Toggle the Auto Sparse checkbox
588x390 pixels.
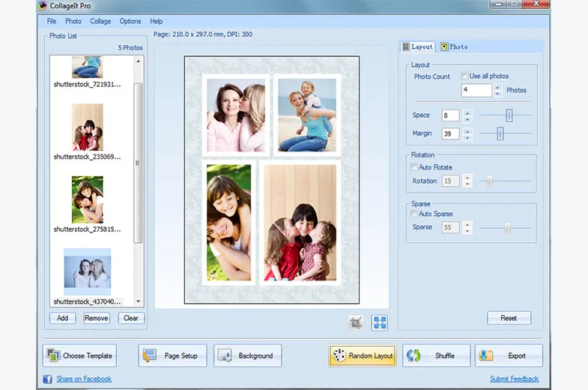[413, 214]
